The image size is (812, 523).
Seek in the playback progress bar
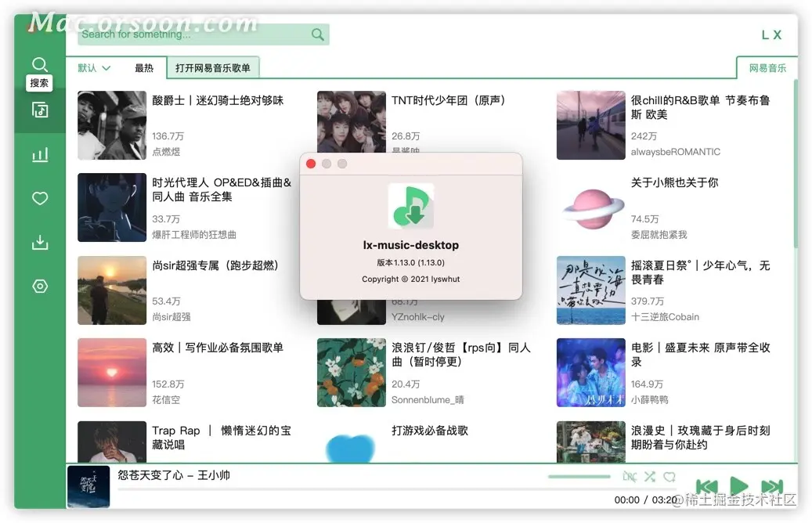pyautogui.click(x=397, y=489)
